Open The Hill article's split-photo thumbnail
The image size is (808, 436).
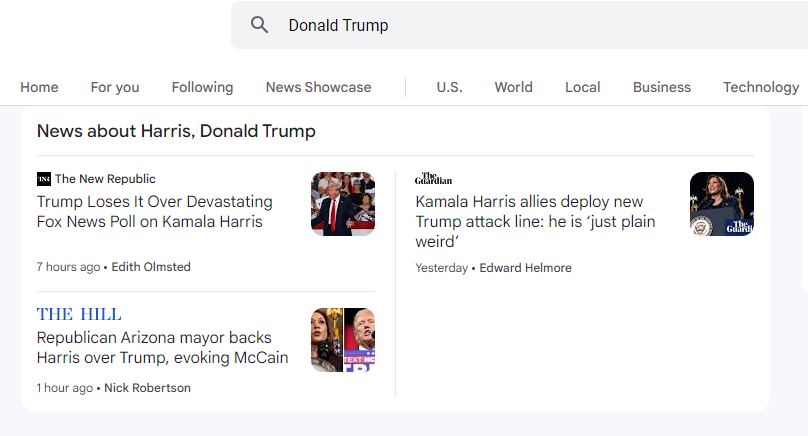343,340
